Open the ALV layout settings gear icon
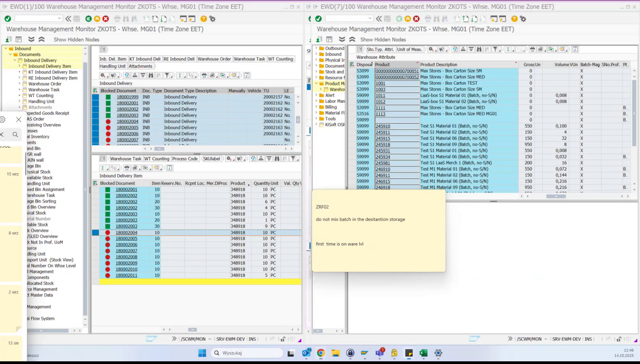The height and width of the screenshot is (364, 640). pos(103,75)
